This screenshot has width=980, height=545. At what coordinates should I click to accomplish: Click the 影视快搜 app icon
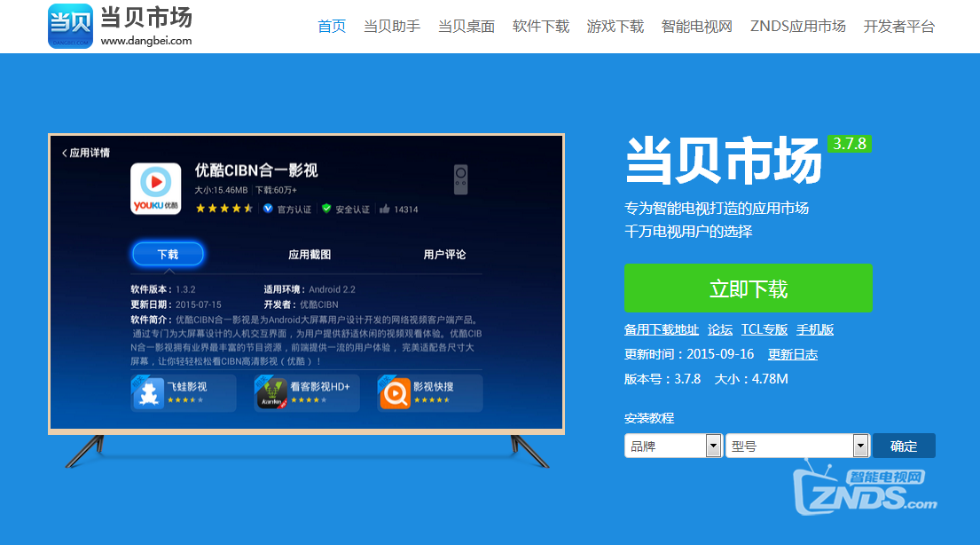395,392
